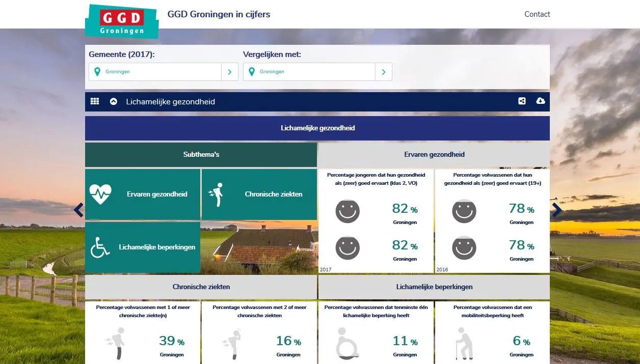Click the arrow button beside Vergelijken met field

pos(384,72)
